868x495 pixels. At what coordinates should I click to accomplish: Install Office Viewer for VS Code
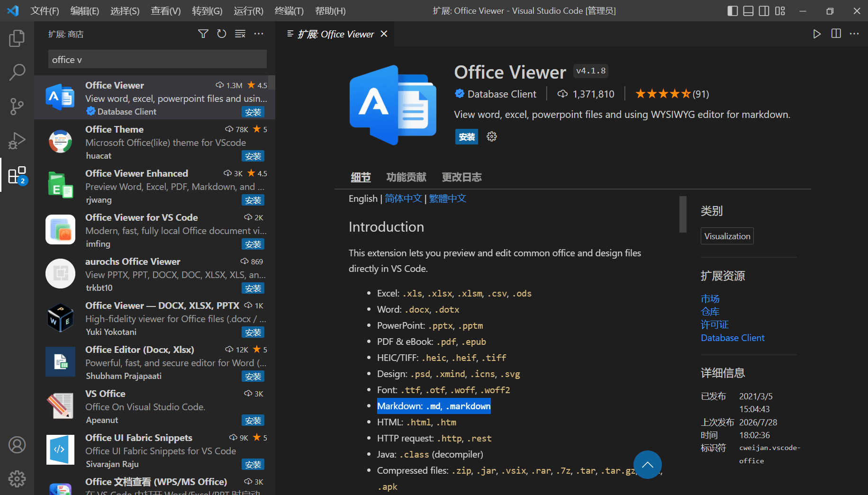tap(253, 244)
